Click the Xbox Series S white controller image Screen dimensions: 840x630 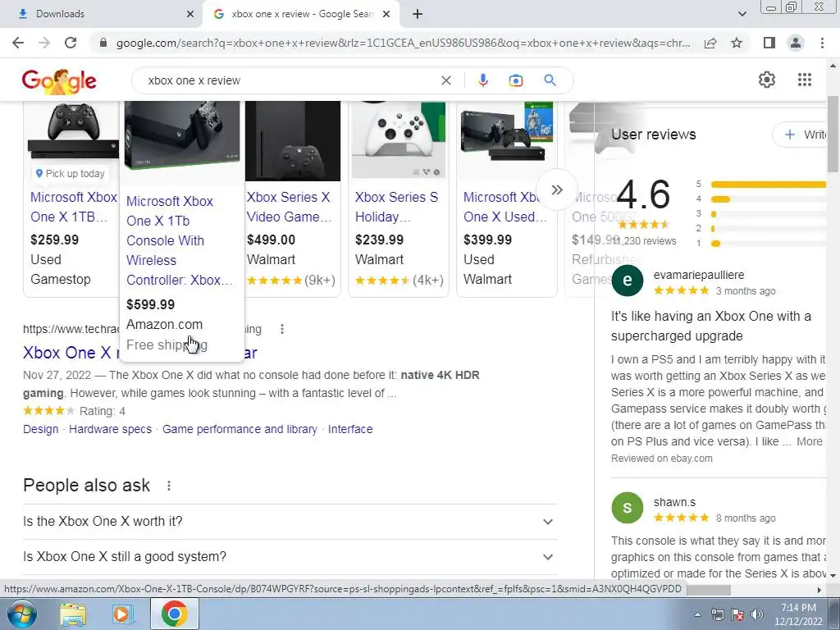coord(399,141)
